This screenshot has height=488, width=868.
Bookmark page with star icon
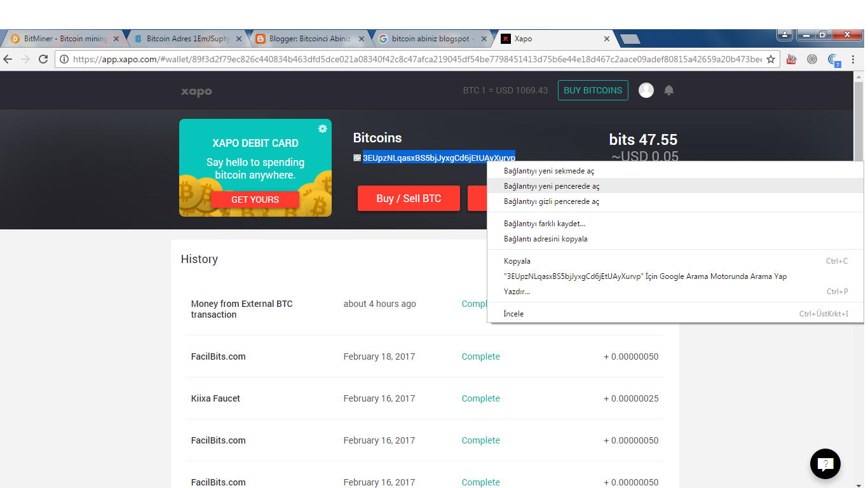click(771, 59)
